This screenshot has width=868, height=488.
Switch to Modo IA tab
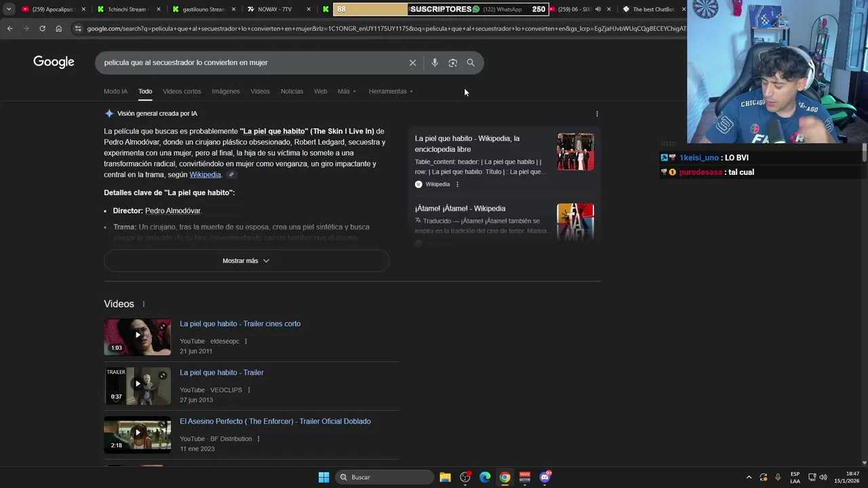click(x=115, y=91)
